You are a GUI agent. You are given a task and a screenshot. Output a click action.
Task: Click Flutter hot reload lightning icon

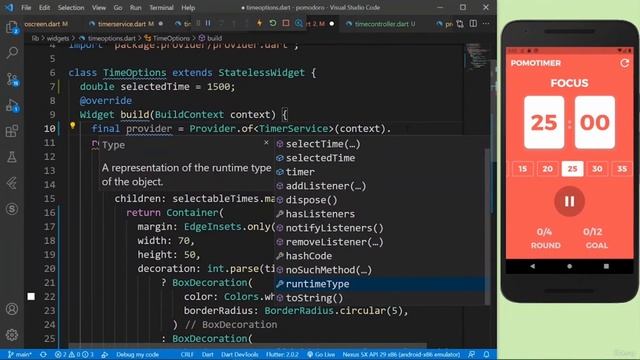pos(259,23)
